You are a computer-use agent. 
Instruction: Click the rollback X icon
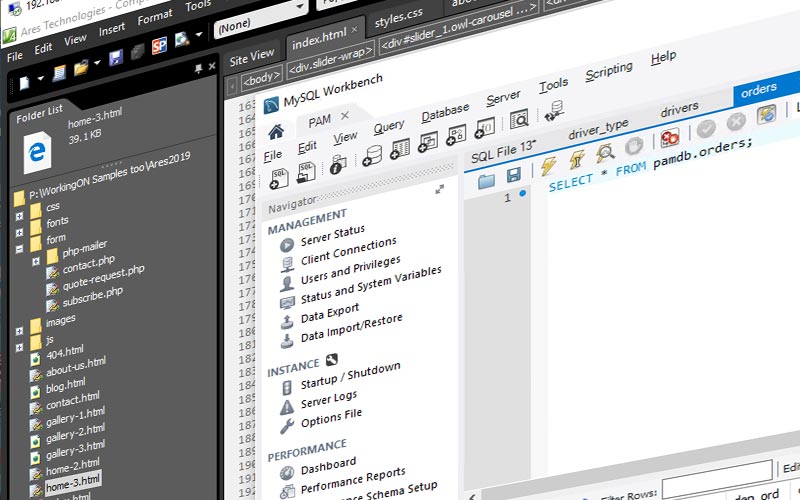736,122
